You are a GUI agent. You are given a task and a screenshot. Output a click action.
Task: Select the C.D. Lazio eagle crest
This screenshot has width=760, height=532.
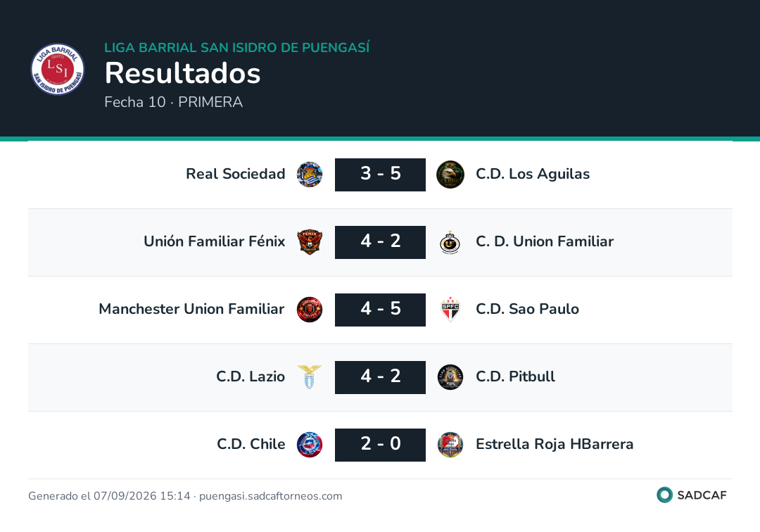pos(310,377)
